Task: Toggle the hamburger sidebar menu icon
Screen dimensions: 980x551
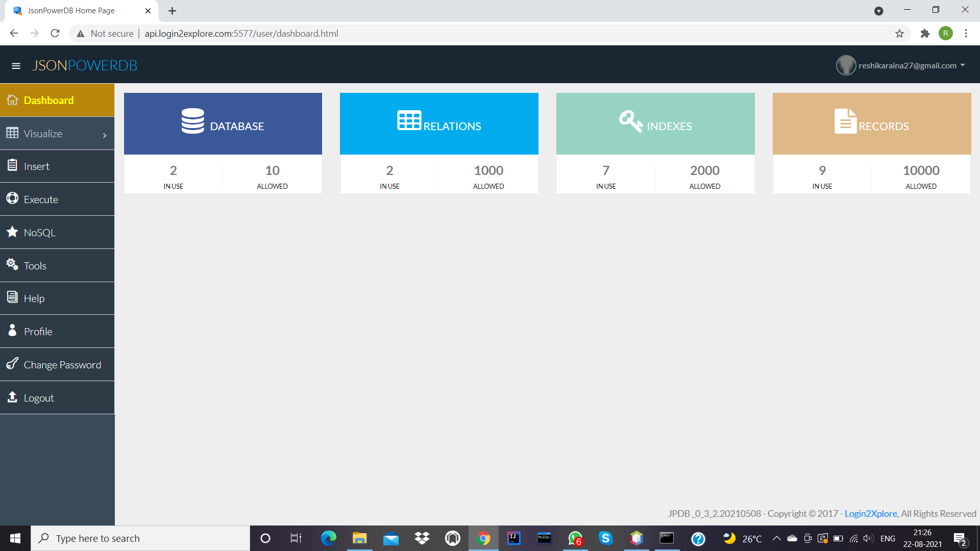Action: (x=16, y=66)
